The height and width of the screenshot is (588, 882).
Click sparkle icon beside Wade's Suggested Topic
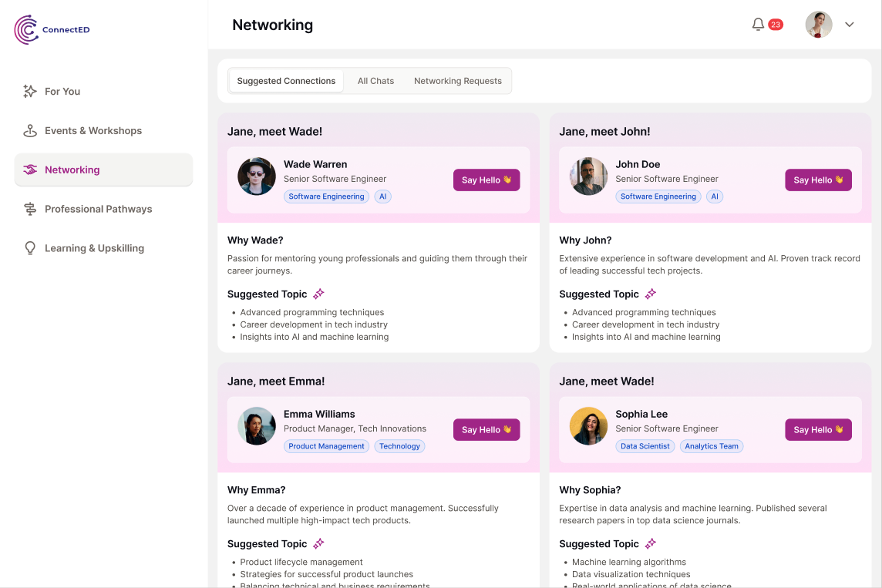click(318, 294)
